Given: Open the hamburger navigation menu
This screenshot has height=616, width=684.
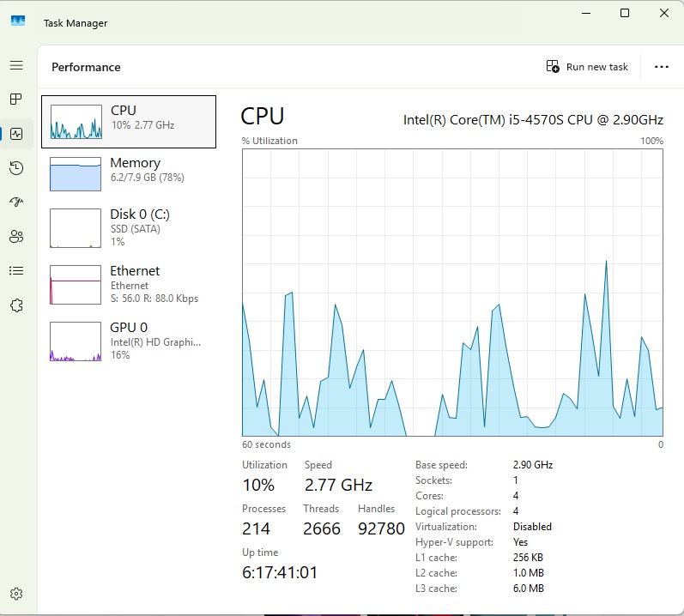Looking at the screenshot, I should pyautogui.click(x=16, y=65).
